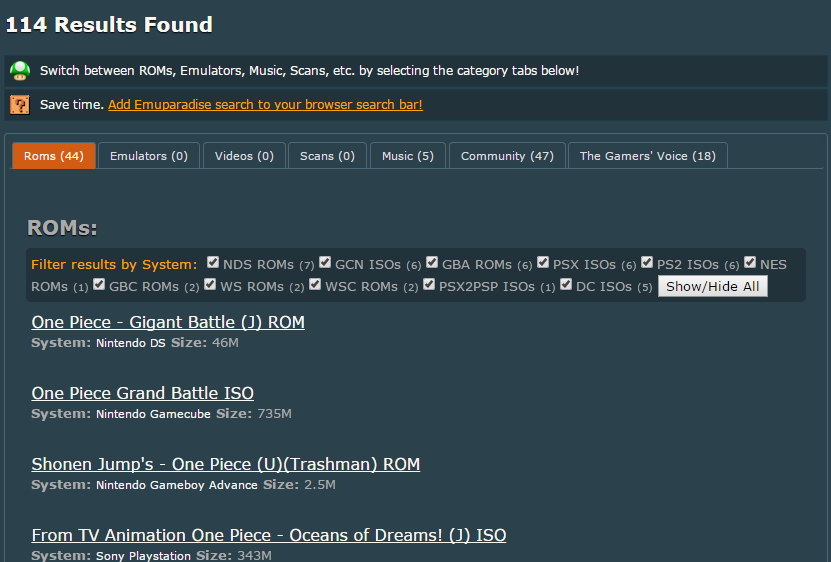Click the '343M' size value

point(254,556)
